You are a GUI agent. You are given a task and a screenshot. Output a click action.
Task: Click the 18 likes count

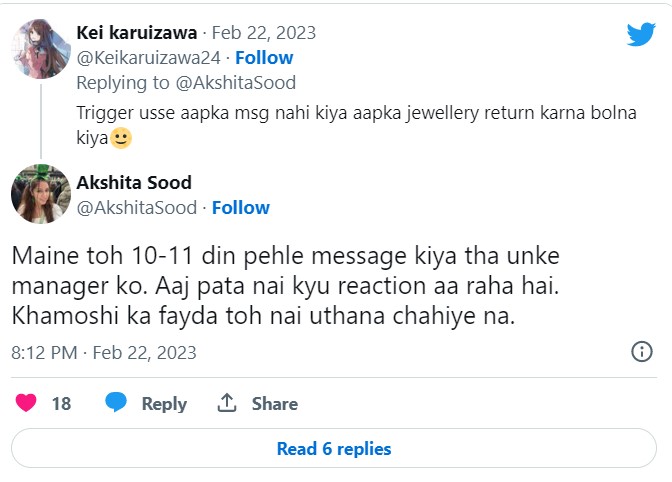pos(61,404)
